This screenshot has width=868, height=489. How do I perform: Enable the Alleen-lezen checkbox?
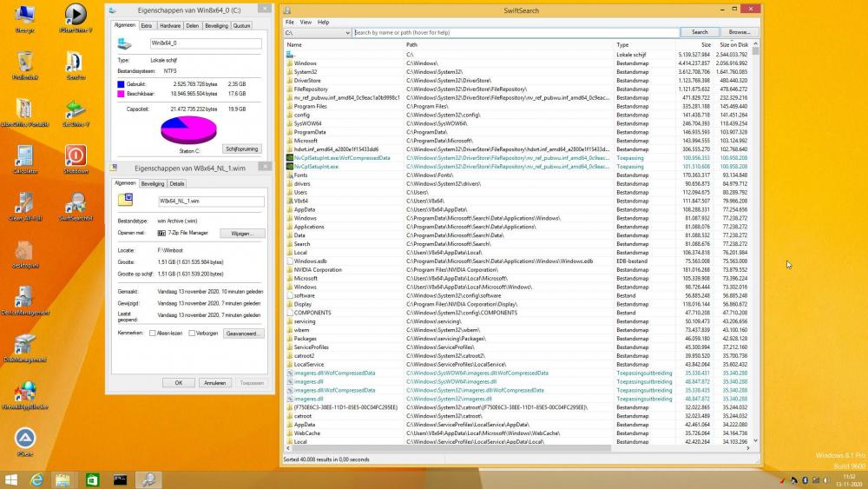tap(154, 333)
